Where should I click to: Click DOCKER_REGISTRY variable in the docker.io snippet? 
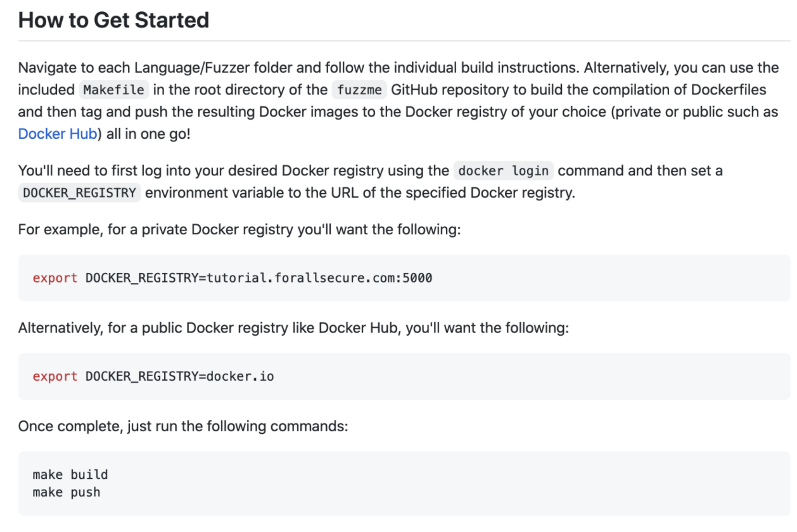tap(142, 376)
